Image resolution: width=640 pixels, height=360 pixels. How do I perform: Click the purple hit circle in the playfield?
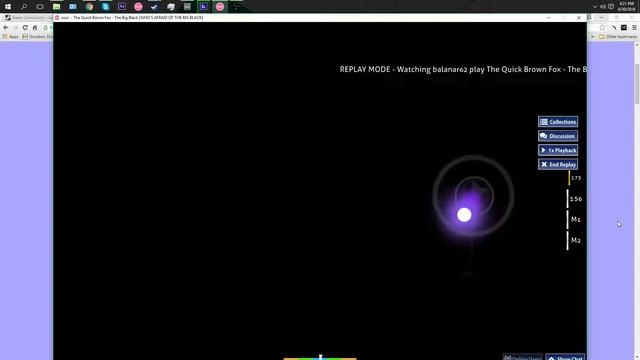[x=473, y=196]
